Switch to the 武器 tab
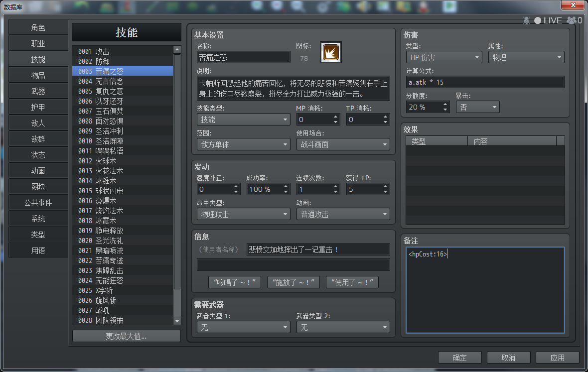Image resolution: width=588 pixels, height=372 pixels. coord(38,92)
